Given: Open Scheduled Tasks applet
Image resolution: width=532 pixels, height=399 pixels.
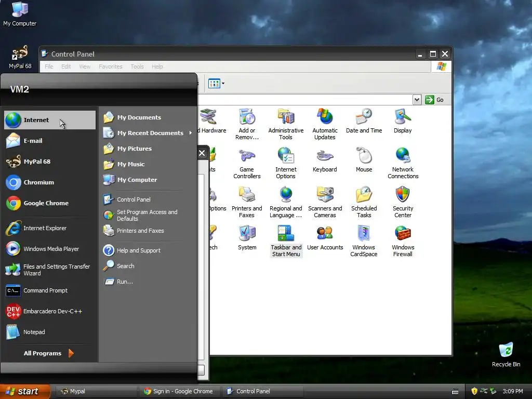Looking at the screenshot, I should pyautogui.click(x=364, y=202).
